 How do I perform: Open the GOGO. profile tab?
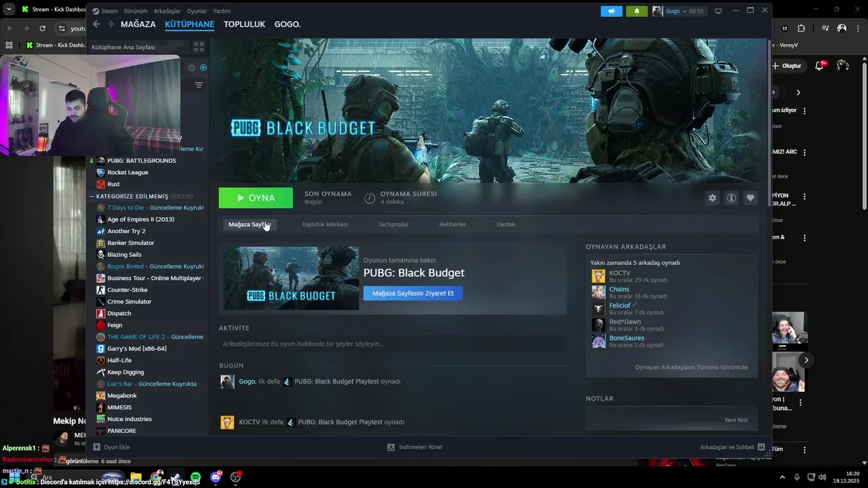[288, 24]
